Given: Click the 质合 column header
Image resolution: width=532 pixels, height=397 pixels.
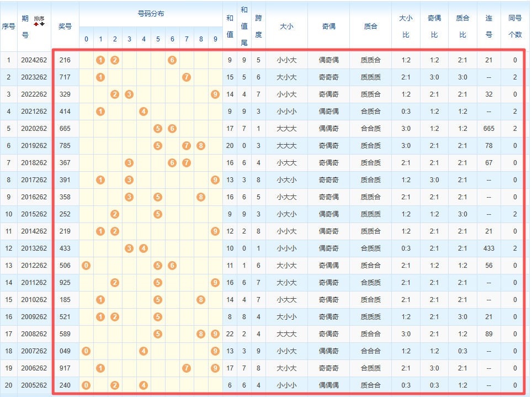Looking at the screenshot, I should pyautogui.click(x=371, y=27).
